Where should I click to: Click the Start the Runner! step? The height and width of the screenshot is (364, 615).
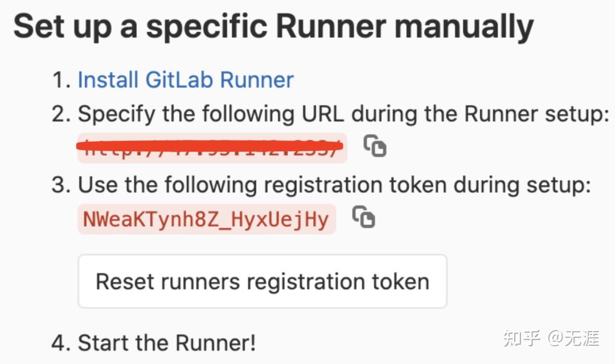[167, 343]
